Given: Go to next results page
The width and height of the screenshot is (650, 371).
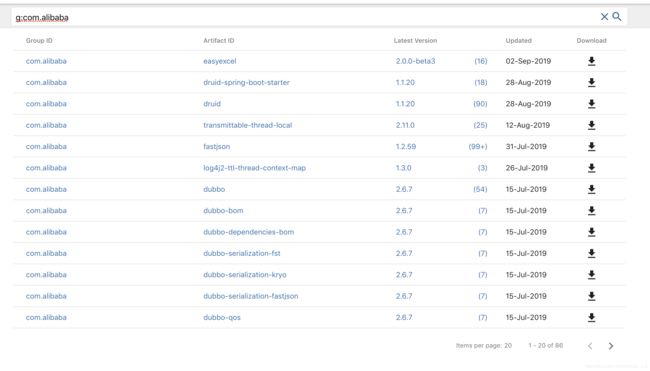Looking at the screenshot, I should [x=611, y=346].
